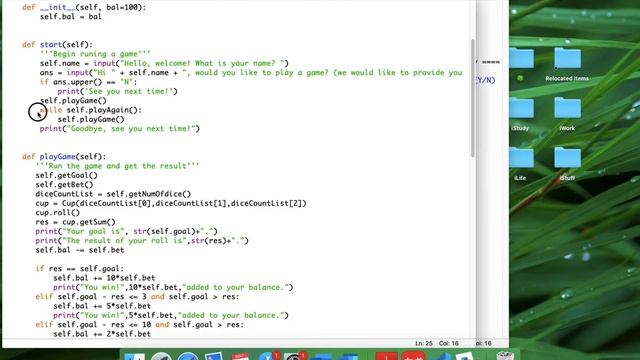Image resolution: width=640 pixels, height=360 pixels.
Task: Click the 'cup = Cup(diceCountList[0],...' line
Action: [171, 203]
